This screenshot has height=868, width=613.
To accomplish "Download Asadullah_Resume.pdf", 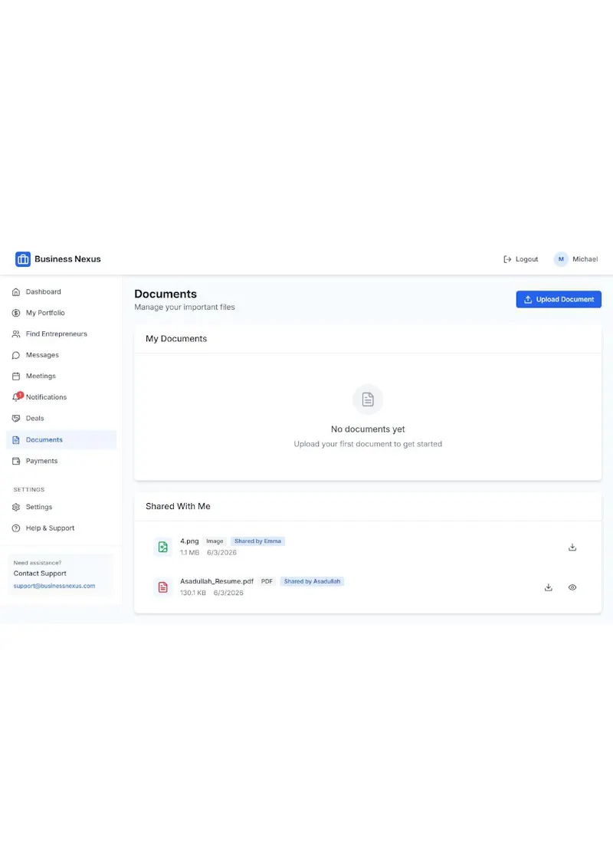I will pos(549,587).
